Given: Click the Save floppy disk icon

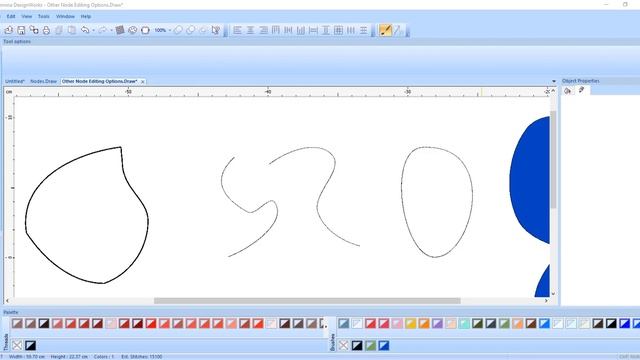Looking at the screenshot, I should [x=21, y=30].
